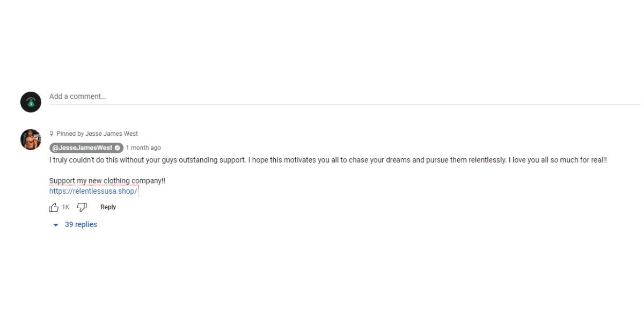
Task: Expand replies using the blue arrow
Action: (56, 225)
